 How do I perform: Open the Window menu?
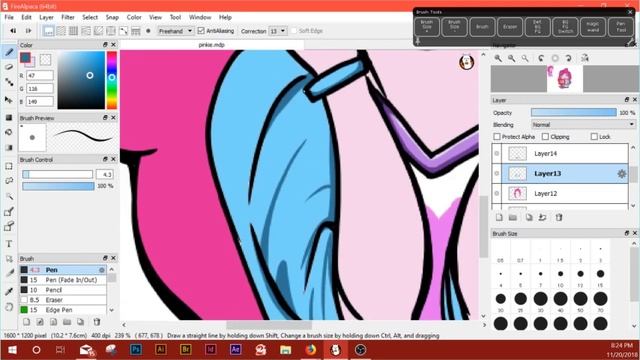click(x=200, y=17)
